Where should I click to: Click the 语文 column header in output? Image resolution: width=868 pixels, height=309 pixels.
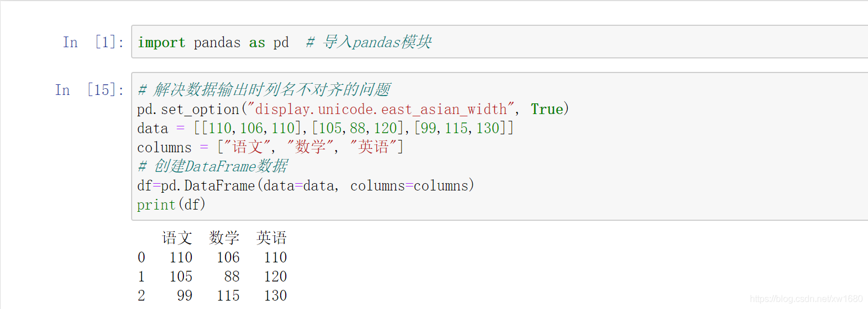(x=177, y=238)
